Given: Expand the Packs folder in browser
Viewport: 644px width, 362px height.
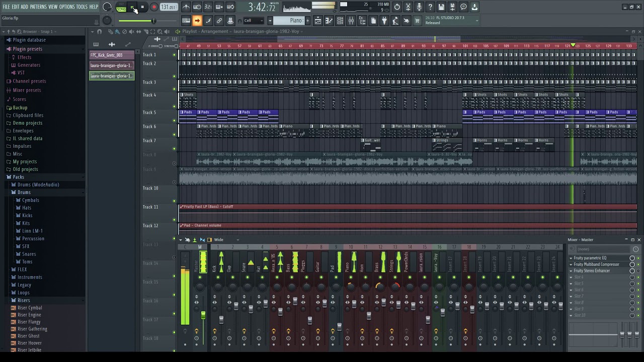Looking at the screenshot, I should pos(18,177).
